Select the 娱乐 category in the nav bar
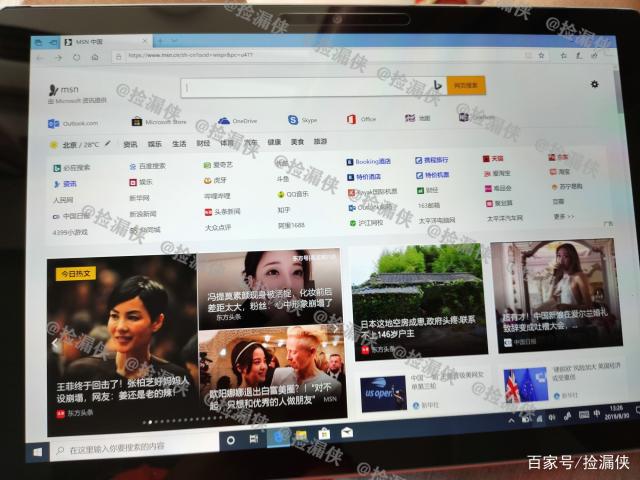 click(x=155, y=144)
